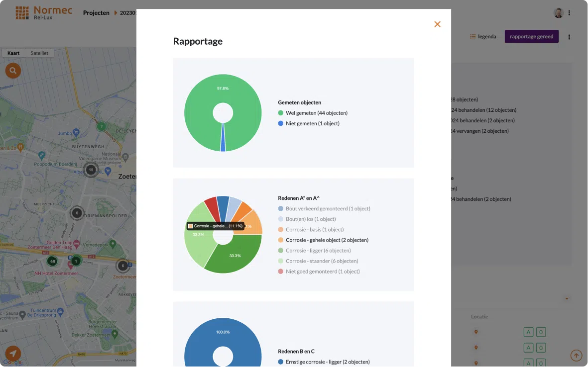Click the orange map search icon
Viewport: 588px width, 367px height.
pyautogui.click(x=13, y=71)
